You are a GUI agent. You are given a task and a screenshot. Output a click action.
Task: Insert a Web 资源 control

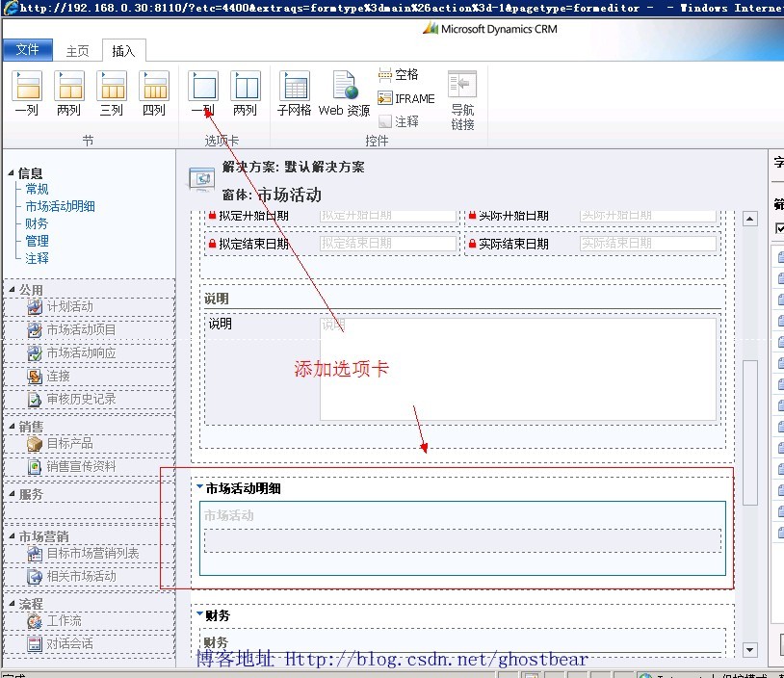[x=344, y=93]
